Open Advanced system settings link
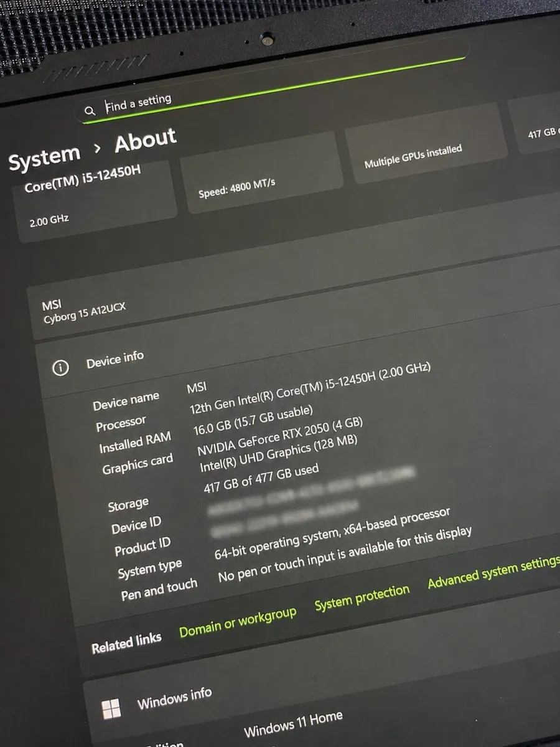 493,573
